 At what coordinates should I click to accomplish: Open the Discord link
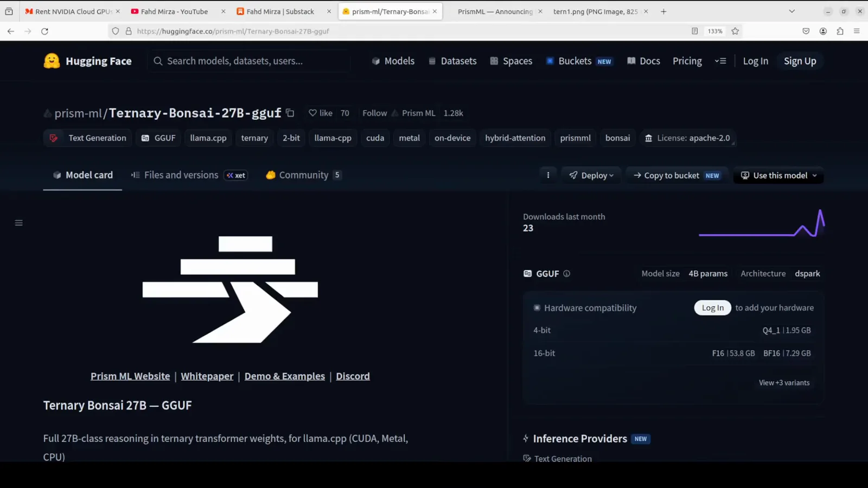tap(353, 376)
